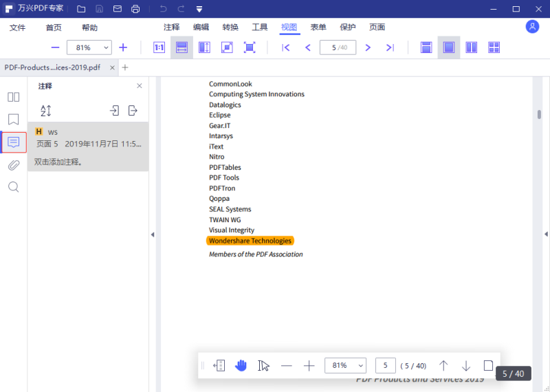Screen dimensions: 550x392
Task: Open the quick access customize dropdown arrow
Action: click(x=199, y=10)
